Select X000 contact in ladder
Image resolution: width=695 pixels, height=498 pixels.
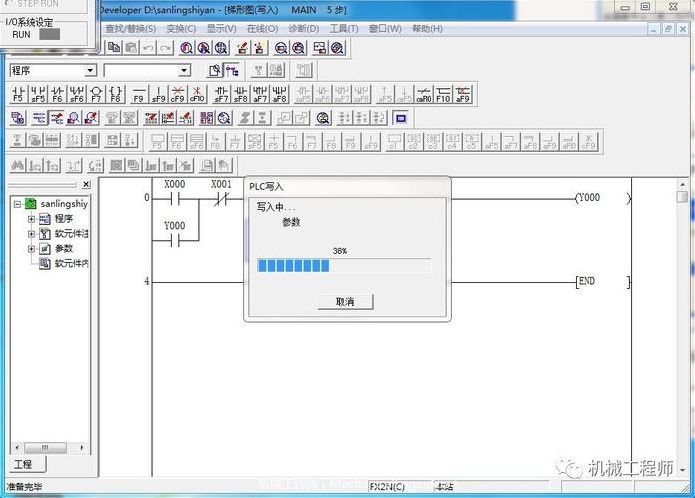click(175, 199)
